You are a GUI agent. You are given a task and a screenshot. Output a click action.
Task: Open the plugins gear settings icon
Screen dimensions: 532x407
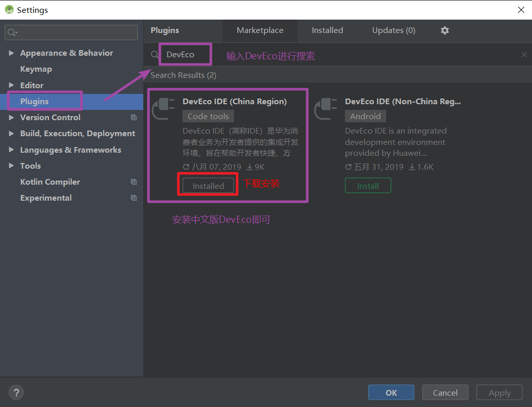point(444,30)
